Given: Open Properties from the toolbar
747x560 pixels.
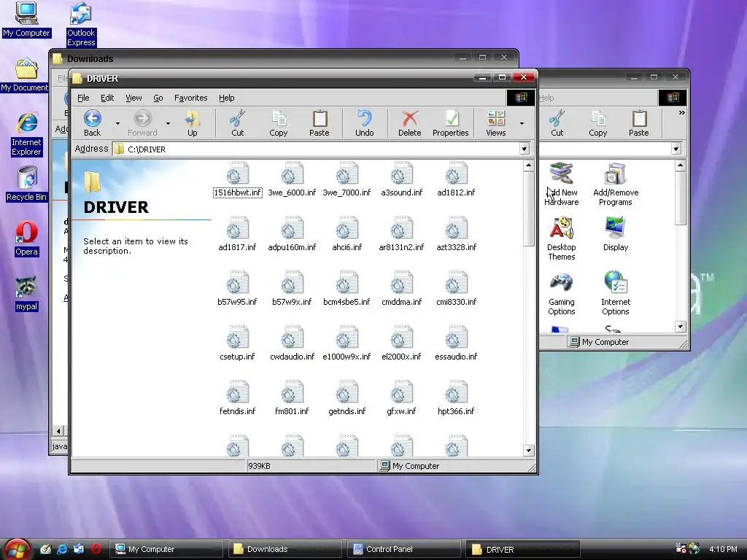Looking at the screenshot, I should pyautogui.click(x=451, y=123).
